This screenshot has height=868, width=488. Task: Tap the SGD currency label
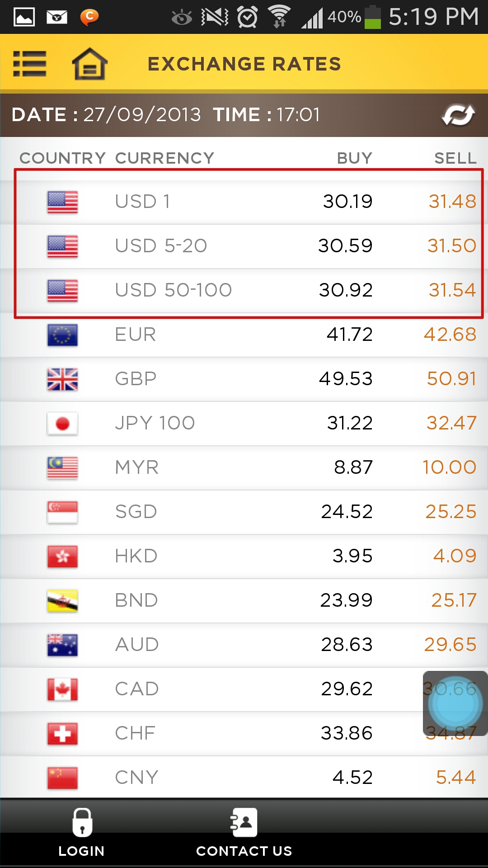tap(136, 512)
